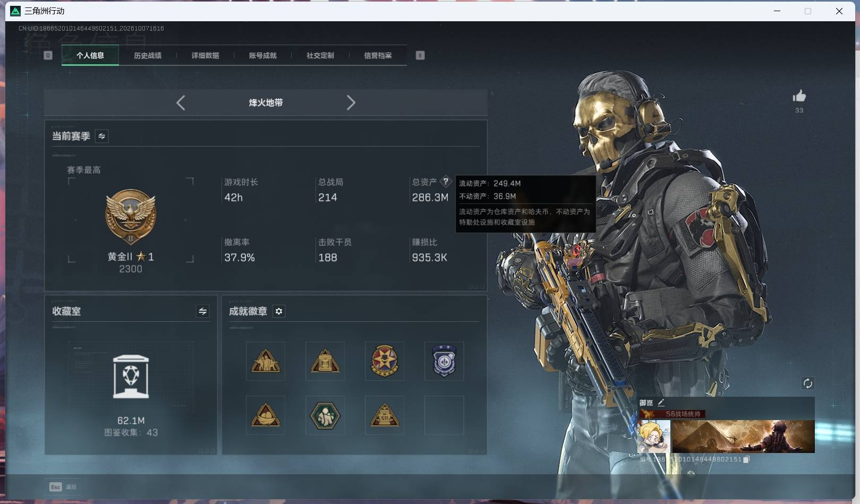Toggle the 收藏室 swap icon
Image resolution: width=860 pixels, height=504 pixels.
(x=202, y=311)
